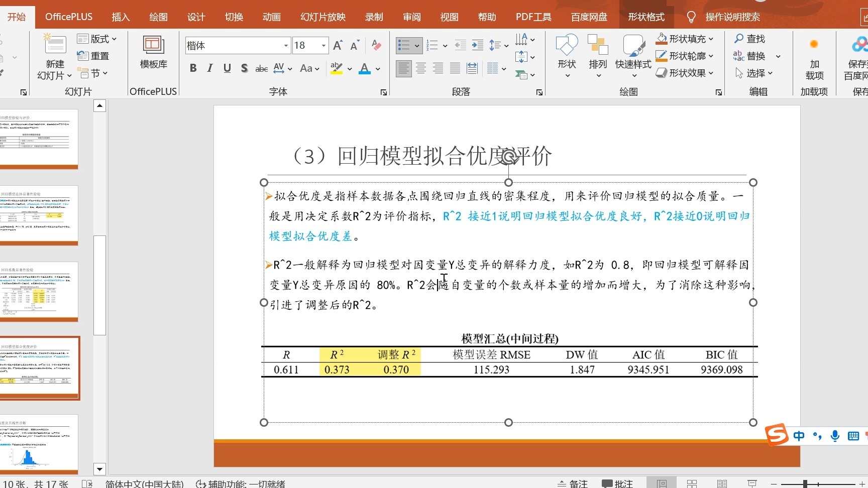Click the Reset 重置 slide button

pyautogui.click(x=93, y=56)
